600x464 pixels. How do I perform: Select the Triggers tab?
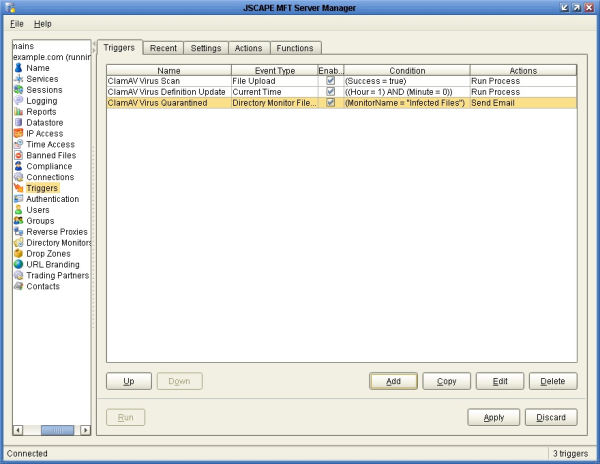tap(119, 47)
